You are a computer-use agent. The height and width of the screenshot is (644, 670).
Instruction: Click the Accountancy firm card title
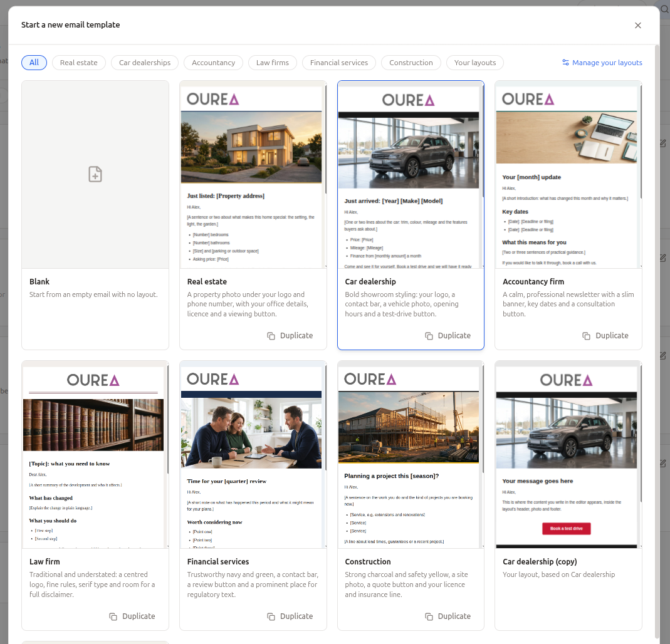click(x=533, y=281)
